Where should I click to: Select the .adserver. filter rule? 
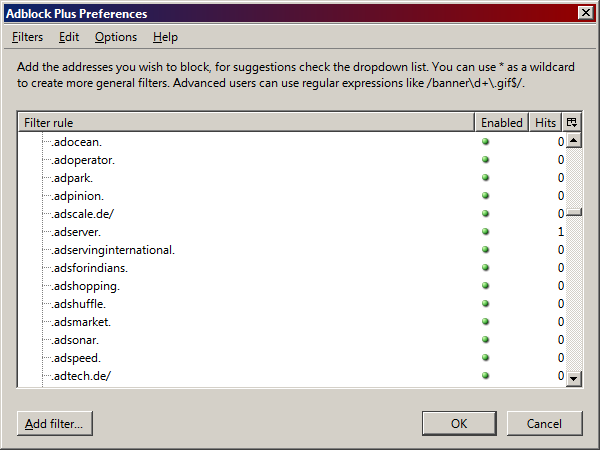pyautogui.click(x=76, y=232)
